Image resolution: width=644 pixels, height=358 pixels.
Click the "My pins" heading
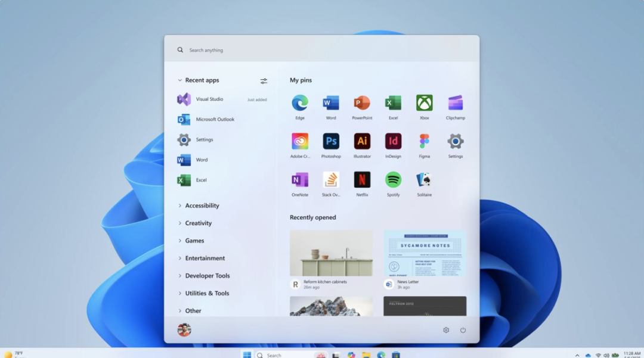click(301, 80)
